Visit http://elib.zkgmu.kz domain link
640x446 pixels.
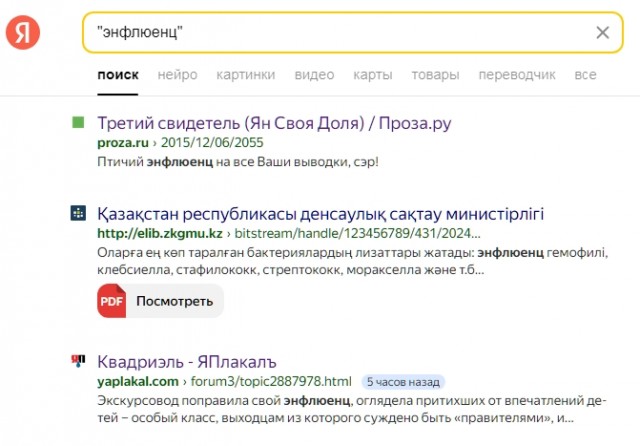[x=160, y=233]
